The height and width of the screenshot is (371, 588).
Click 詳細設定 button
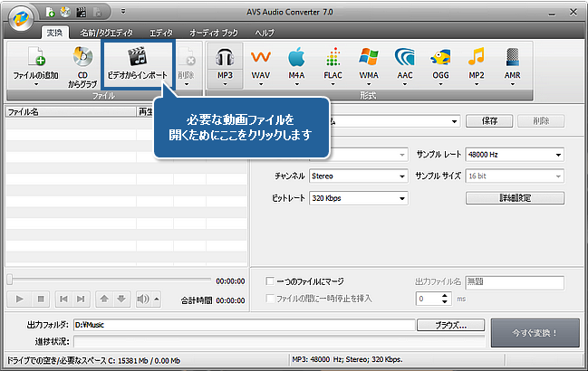click(x=515, y=198)
